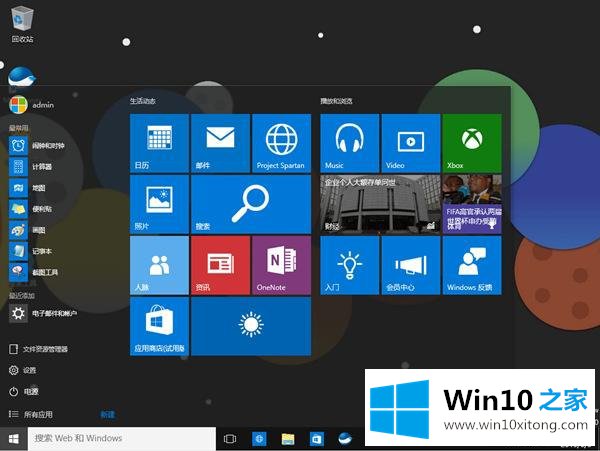Open the Photos tile

[159, 204]
